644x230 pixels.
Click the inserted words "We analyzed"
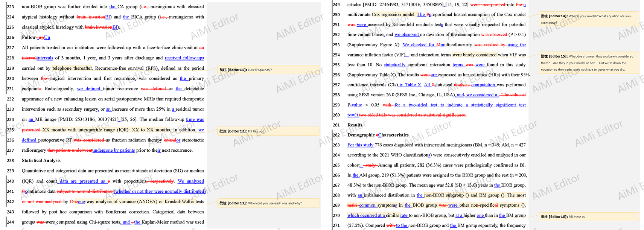click(191, 181)
